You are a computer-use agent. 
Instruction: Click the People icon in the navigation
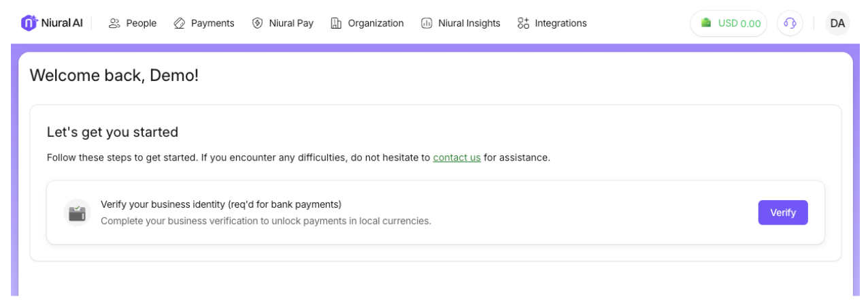click(x=114, y=23)
